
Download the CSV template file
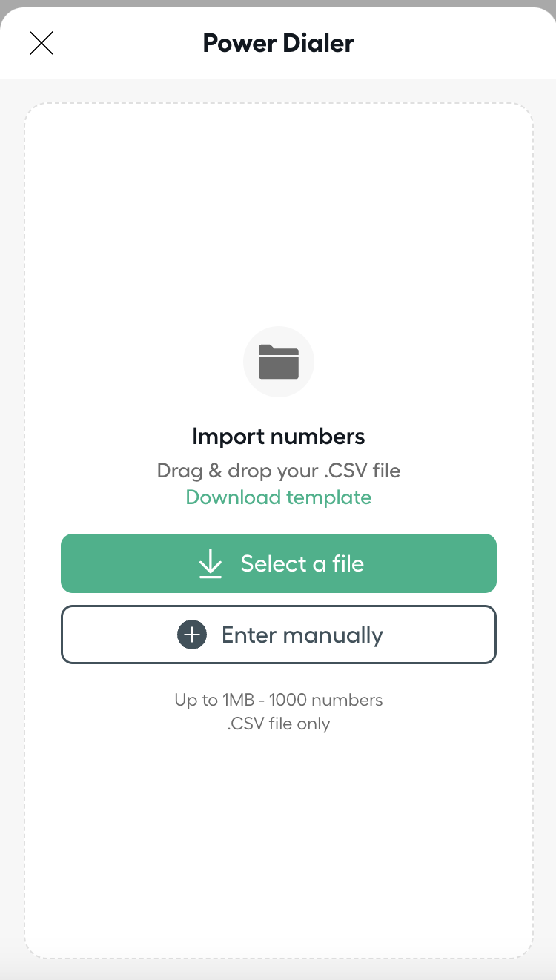(x=279, y=497)
